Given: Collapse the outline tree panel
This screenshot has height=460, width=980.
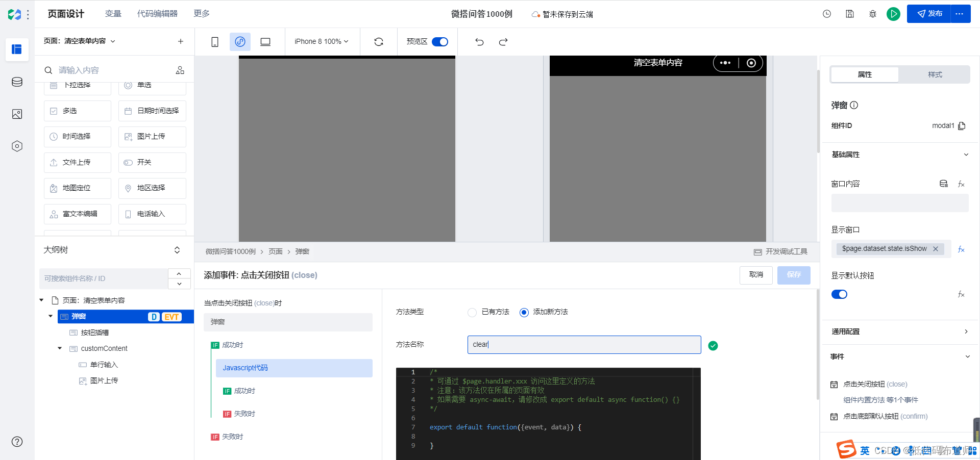Looking at the screenshot, I should point(177,250).
